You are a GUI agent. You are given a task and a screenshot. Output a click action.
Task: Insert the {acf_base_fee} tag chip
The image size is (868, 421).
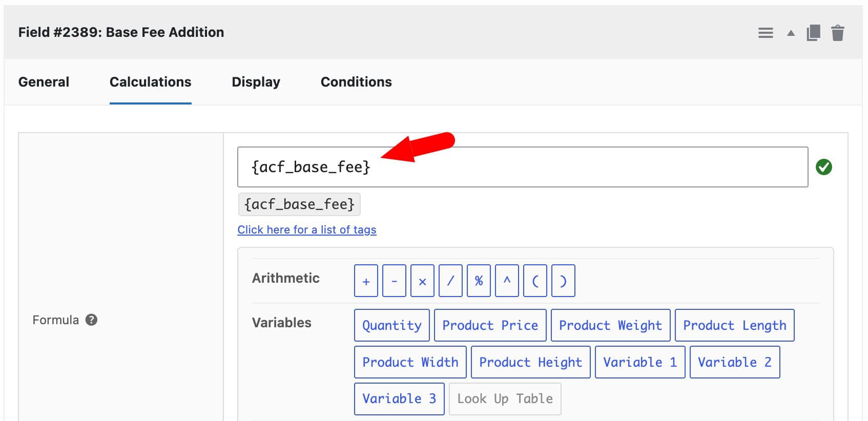[x=299, y=204]
